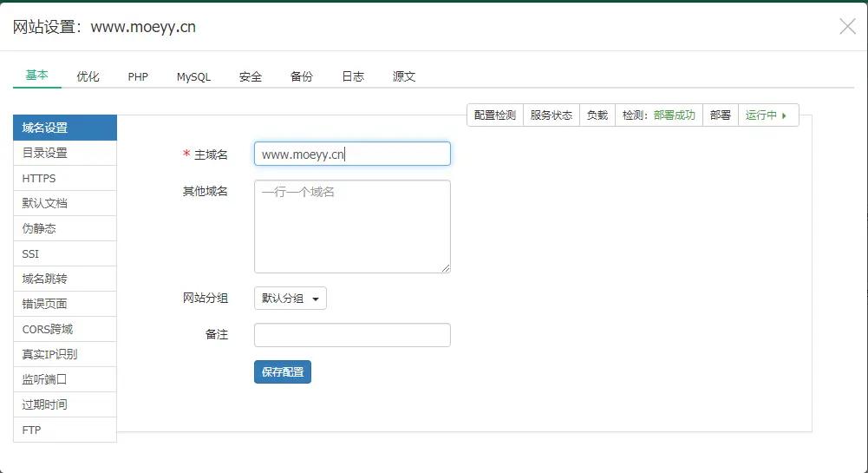
Task: Go to the 安全 tab
Action: 251,76
